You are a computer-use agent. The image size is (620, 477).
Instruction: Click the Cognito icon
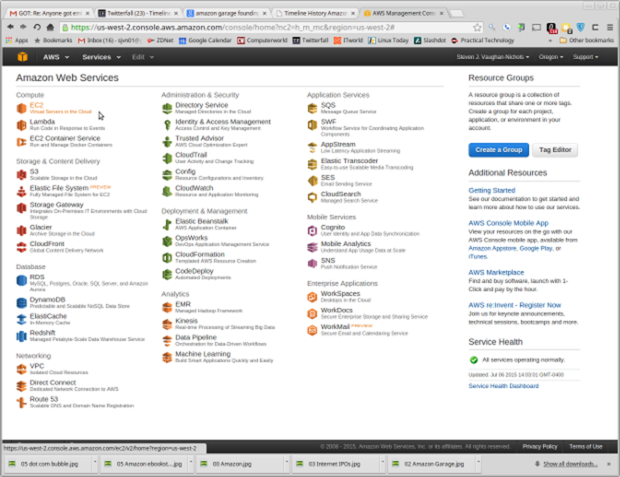point(312,230)
